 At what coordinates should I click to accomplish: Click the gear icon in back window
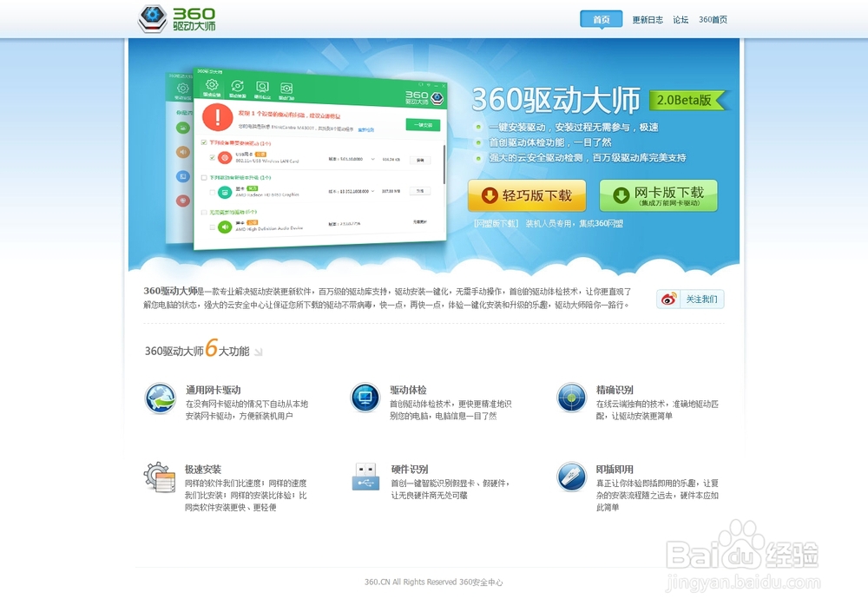182,88
